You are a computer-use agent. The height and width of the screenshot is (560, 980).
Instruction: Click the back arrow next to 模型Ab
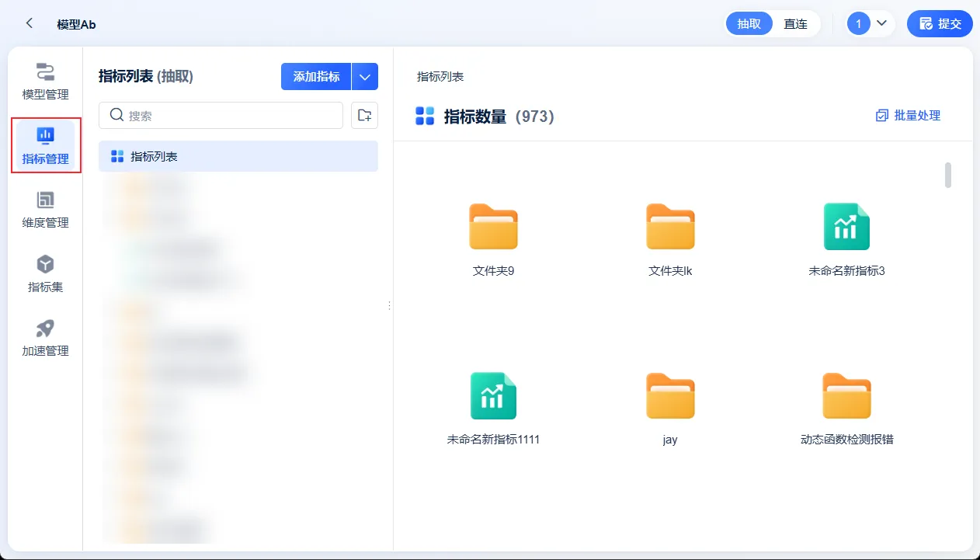(30, 23)
